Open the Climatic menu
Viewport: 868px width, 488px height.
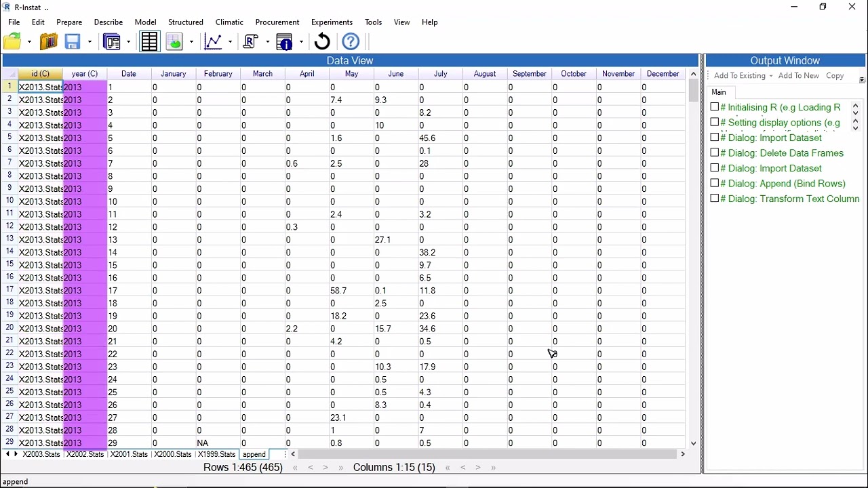coord(229,22)
